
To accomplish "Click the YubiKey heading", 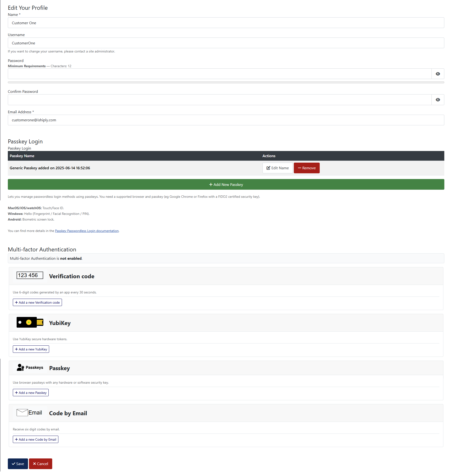I will pyautogui.click(x=60, y=323).
